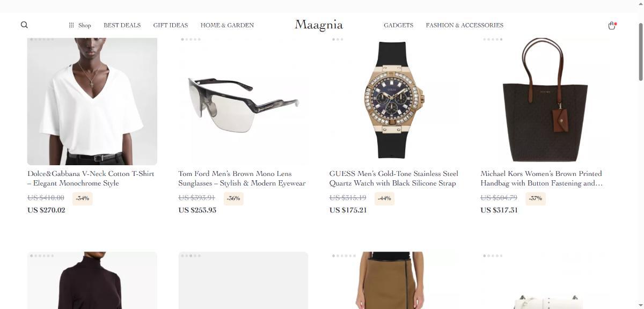
Task: Open Dolce&Gabbana V-Neck T-Shirt product title
Action: click(x=91, y=178)
